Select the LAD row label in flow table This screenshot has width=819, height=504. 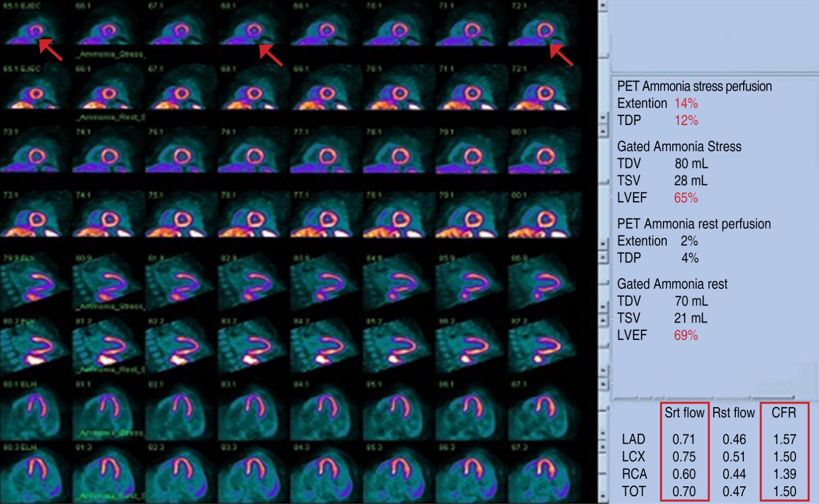(633, 439)
